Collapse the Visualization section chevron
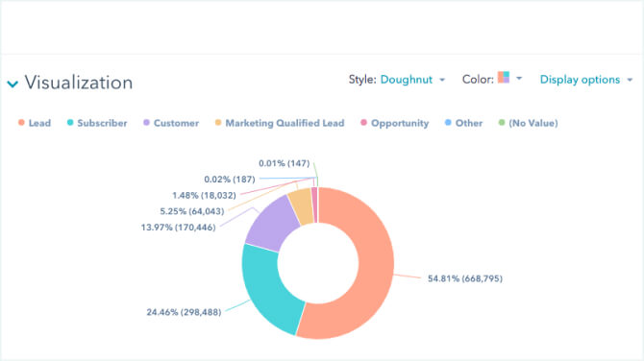 point(12,84)
